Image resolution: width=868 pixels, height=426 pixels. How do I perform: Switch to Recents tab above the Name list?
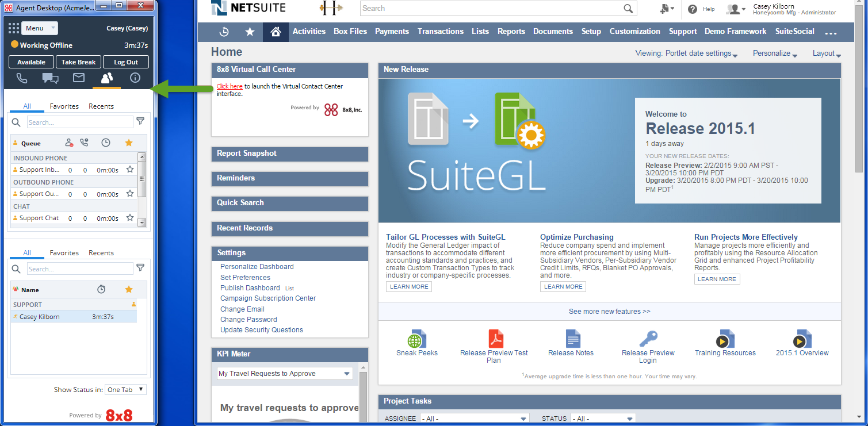101,253
